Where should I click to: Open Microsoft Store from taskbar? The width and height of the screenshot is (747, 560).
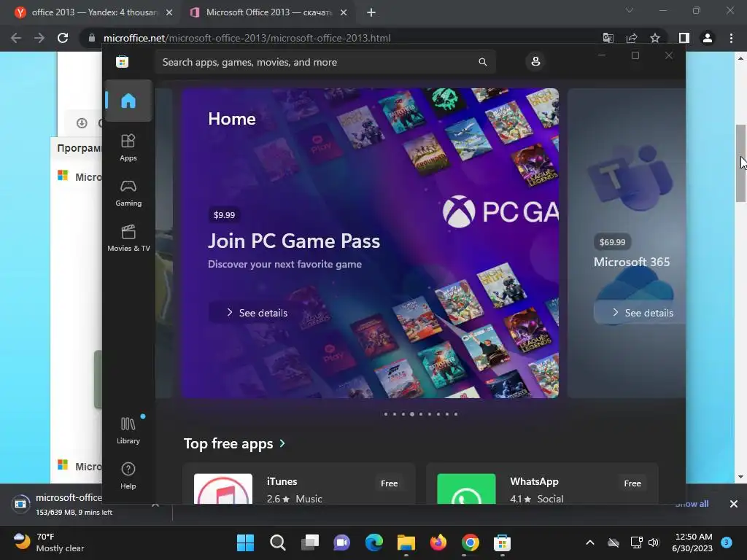(x=502, y=542)
